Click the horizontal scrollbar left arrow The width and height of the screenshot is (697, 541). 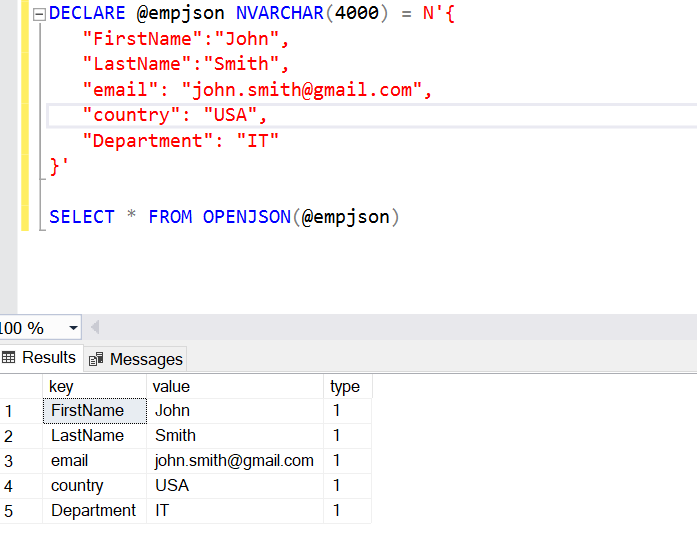tap(95, 328)
